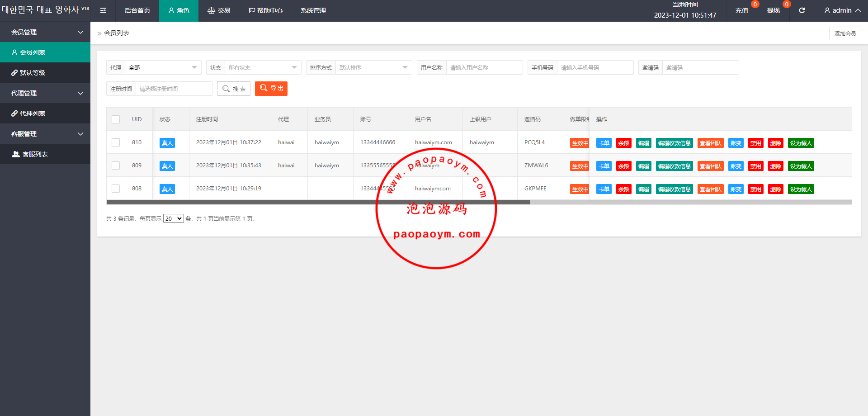The height and width of the screenshot is (416, 868).
Task: Click the double-arrow breadcrumb icon
Action: (x=99, y=33)
